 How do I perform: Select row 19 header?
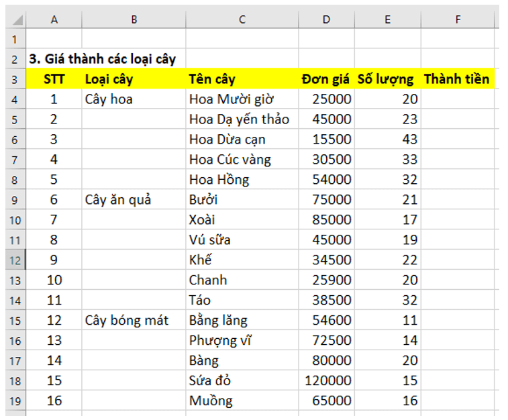pyautogui.click(x=13, y=401)
